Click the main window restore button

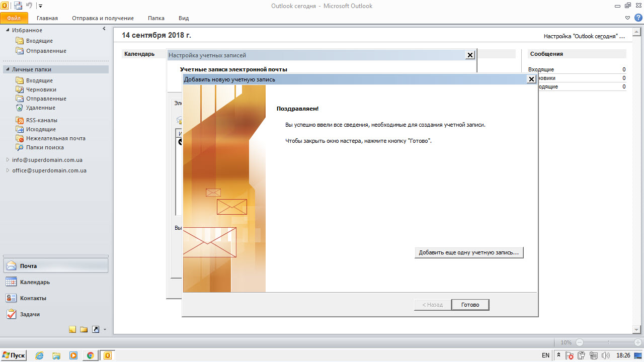coord(627,5)
